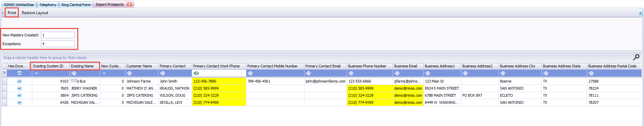The image size is (644, 126).
Task: Toggle the Has Exceptions filter row checkbox
Action: 19,73
